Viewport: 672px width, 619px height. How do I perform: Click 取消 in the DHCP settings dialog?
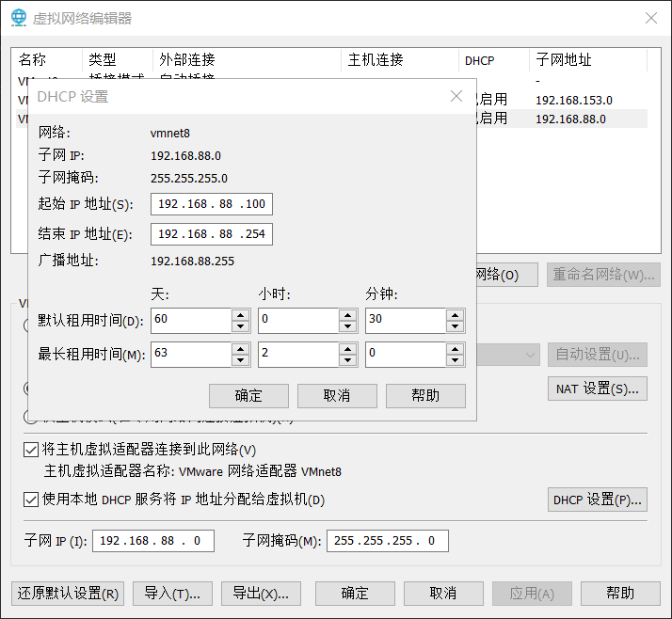coord(337,395)
